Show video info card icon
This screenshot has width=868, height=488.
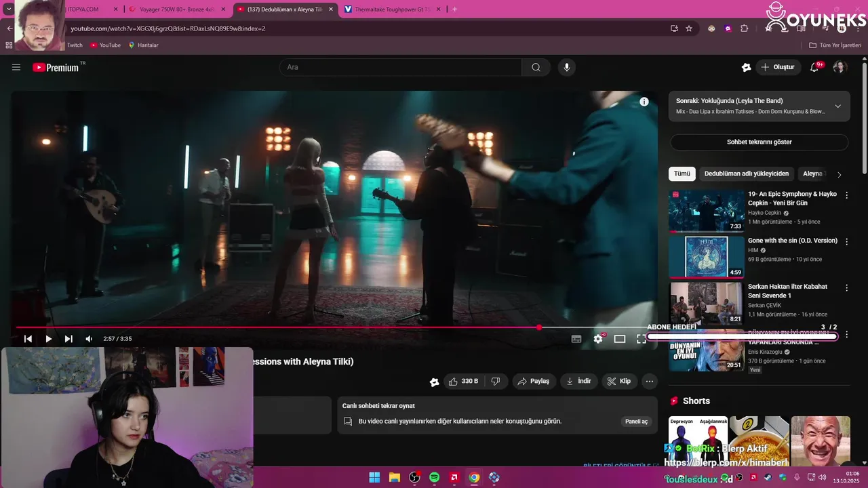[644, 102]
